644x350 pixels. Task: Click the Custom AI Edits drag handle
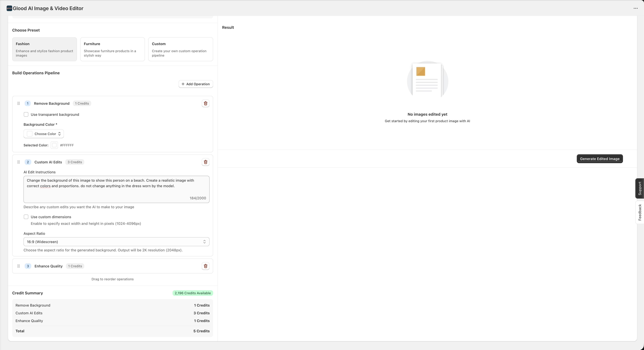(19, 162)
